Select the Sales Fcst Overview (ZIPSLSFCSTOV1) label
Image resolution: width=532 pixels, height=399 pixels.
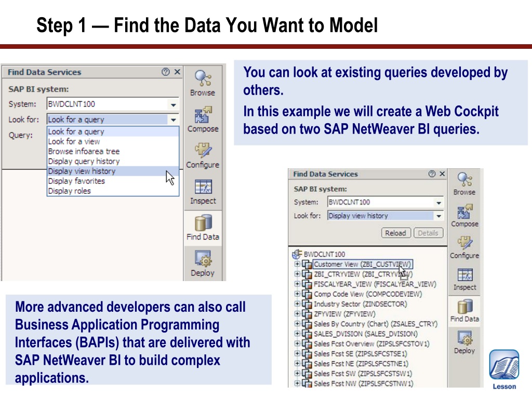pos(371,344)
